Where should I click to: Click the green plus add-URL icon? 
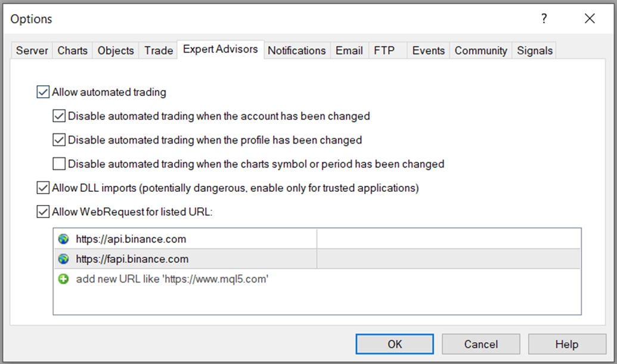pos(63,279)
